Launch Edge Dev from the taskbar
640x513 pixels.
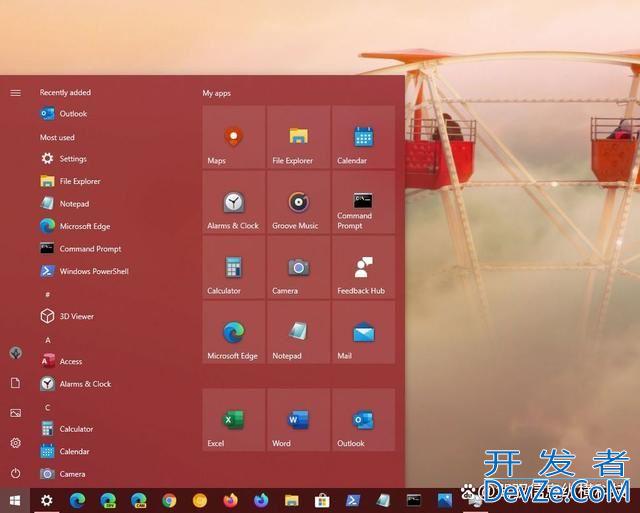pyautogui.click(x=108, y=500)
